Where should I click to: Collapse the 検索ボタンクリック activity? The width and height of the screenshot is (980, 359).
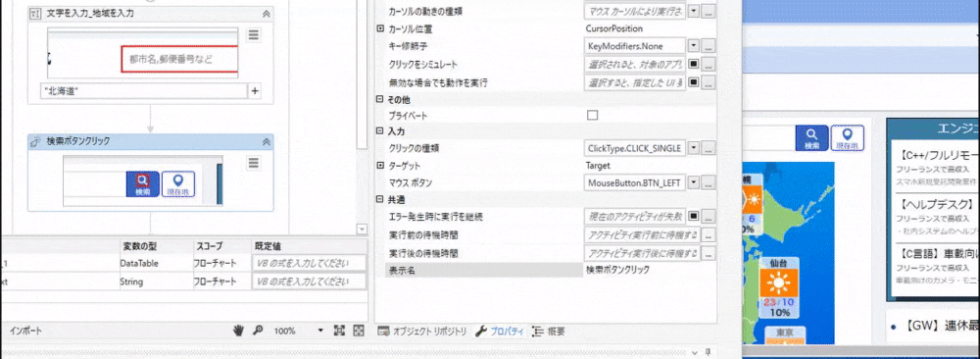[x=266, y=141]
